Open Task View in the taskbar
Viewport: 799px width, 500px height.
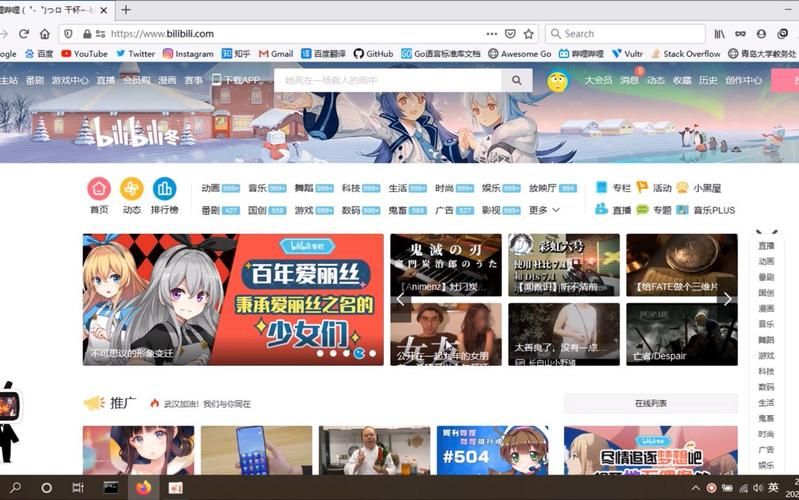pyautogui.click(x=78, y=488)
